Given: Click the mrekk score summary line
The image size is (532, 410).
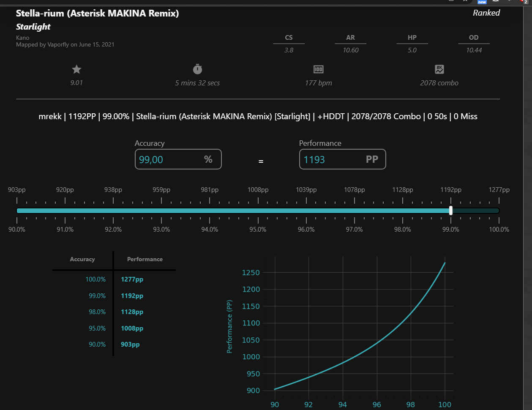Looking at the screenshot, I should tap(258, 116).
